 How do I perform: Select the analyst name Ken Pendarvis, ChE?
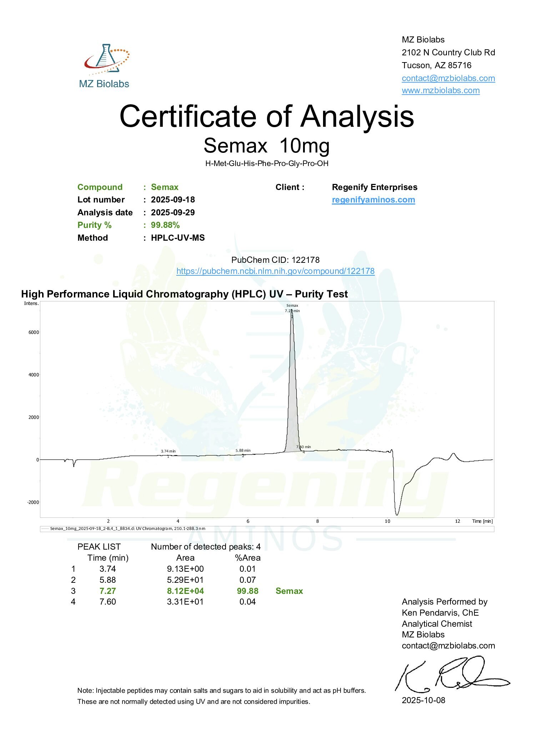coord(440,613)
